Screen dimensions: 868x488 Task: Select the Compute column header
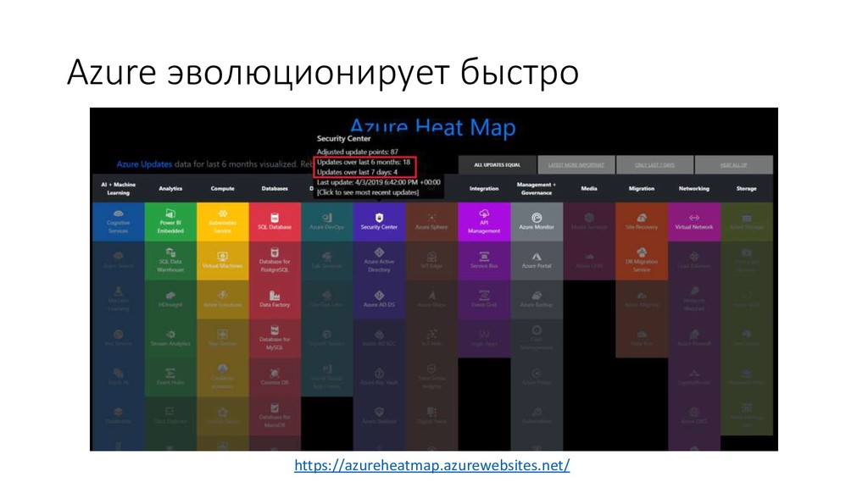pyautogui.click(x=223, y=189)
